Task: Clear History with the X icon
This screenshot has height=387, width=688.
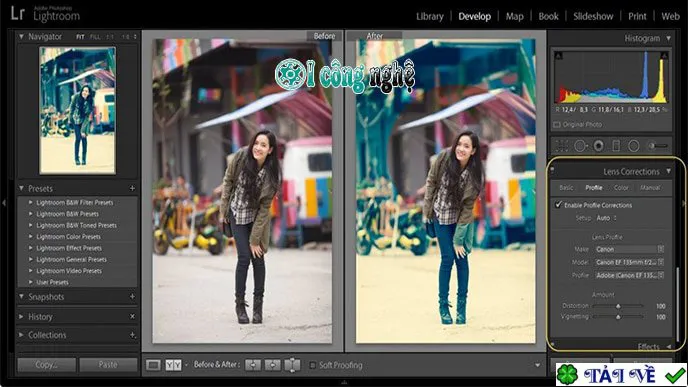Action: tap(133, 316)
